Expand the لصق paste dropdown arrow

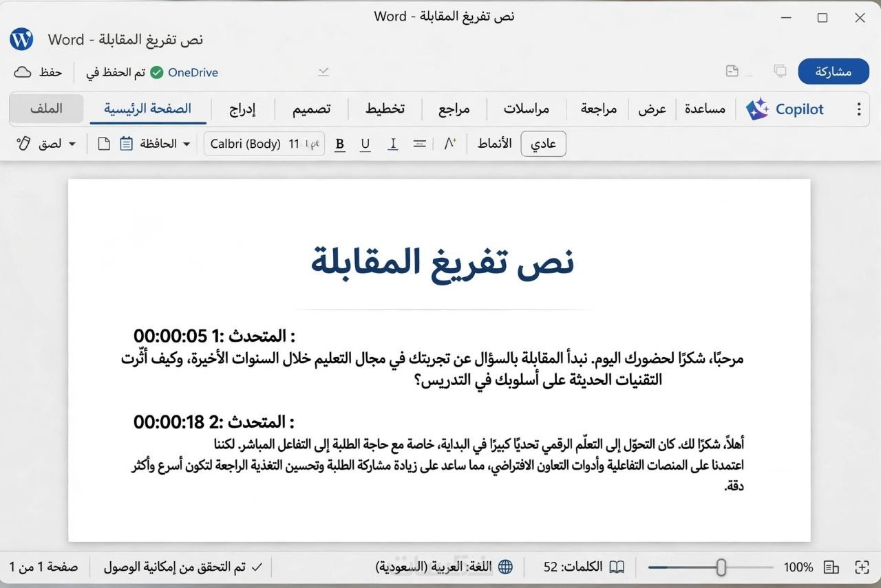point(72,144)
